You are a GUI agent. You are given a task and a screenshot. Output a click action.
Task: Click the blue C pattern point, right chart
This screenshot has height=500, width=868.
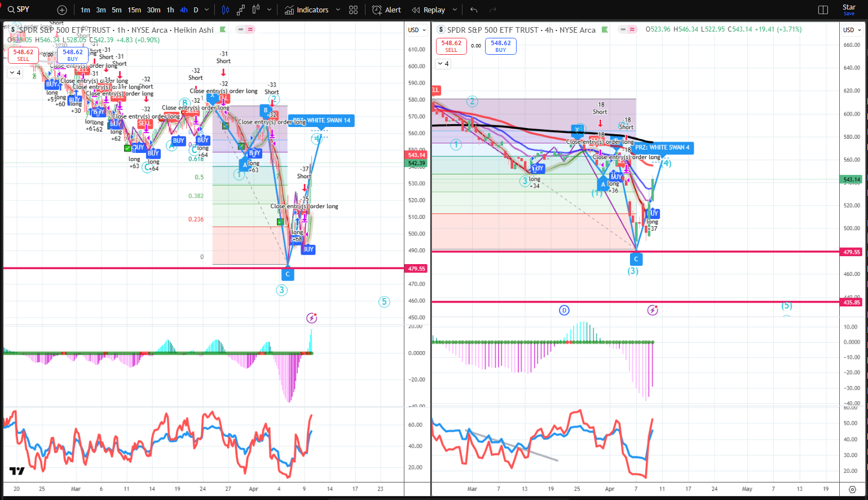click(x=636, y=258)
